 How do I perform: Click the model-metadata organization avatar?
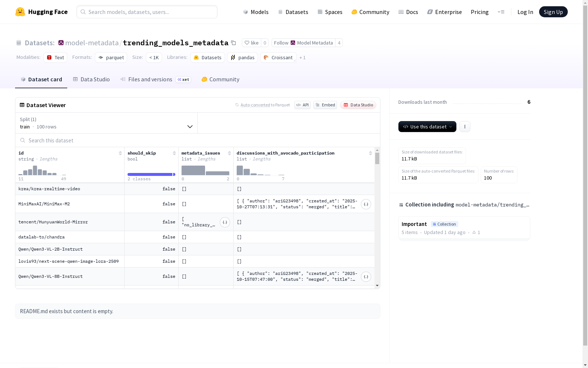click(61, 43)
